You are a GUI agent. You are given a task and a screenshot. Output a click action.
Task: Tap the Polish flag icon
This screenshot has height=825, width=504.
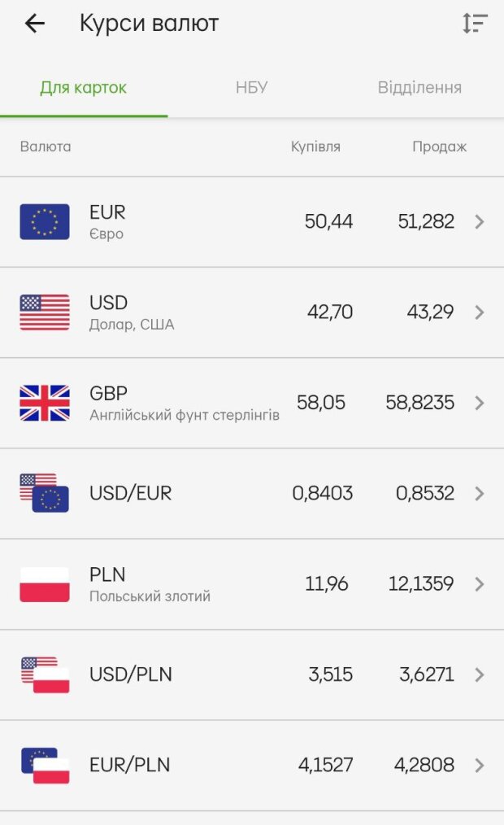click(45, 584)
